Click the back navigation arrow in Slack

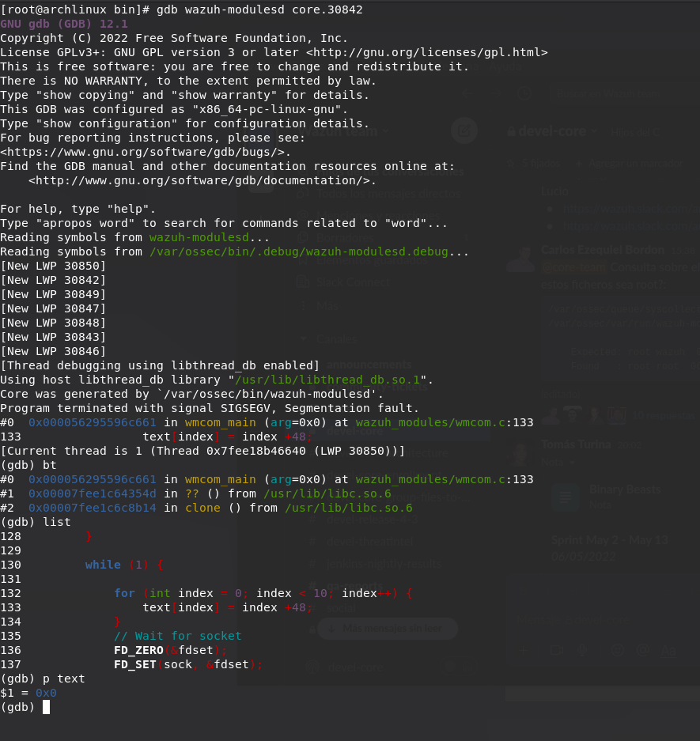tap(467, 93)
